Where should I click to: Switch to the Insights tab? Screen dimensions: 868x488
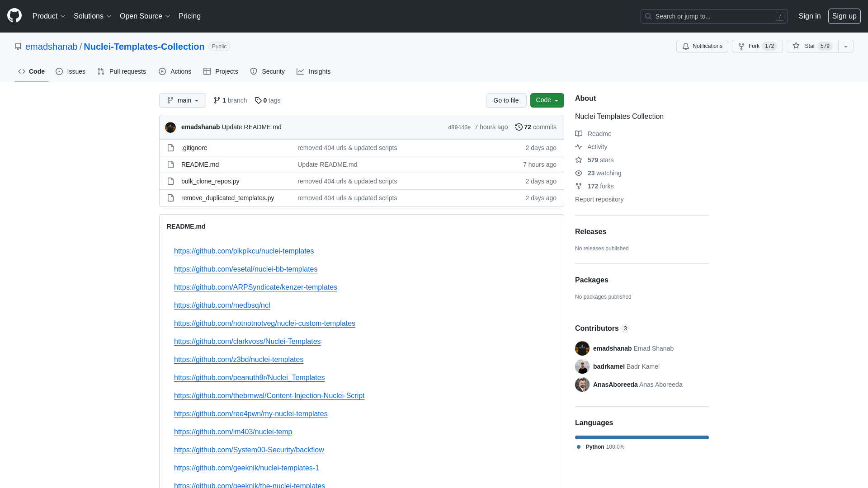point(314,71)
